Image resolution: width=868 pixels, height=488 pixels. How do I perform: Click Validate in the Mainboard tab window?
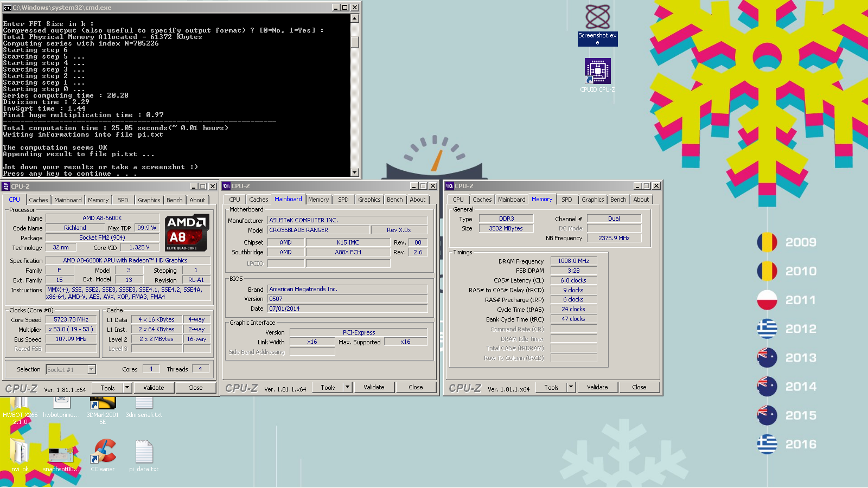(x=374, y=387)
